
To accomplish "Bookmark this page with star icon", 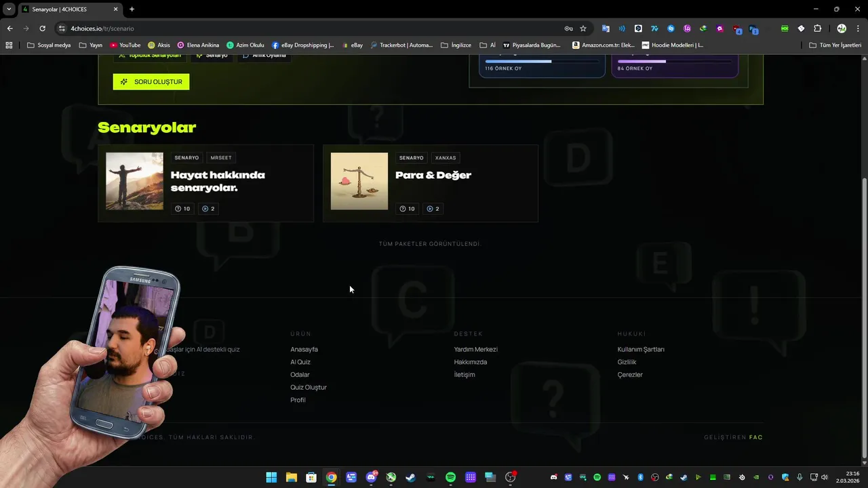I will (583, 28).
